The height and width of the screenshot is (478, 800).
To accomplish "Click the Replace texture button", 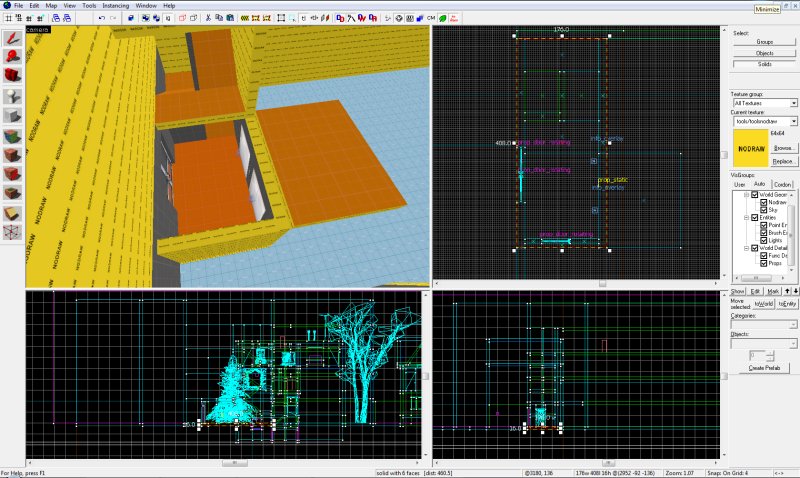I will click(x=783, y=161).
